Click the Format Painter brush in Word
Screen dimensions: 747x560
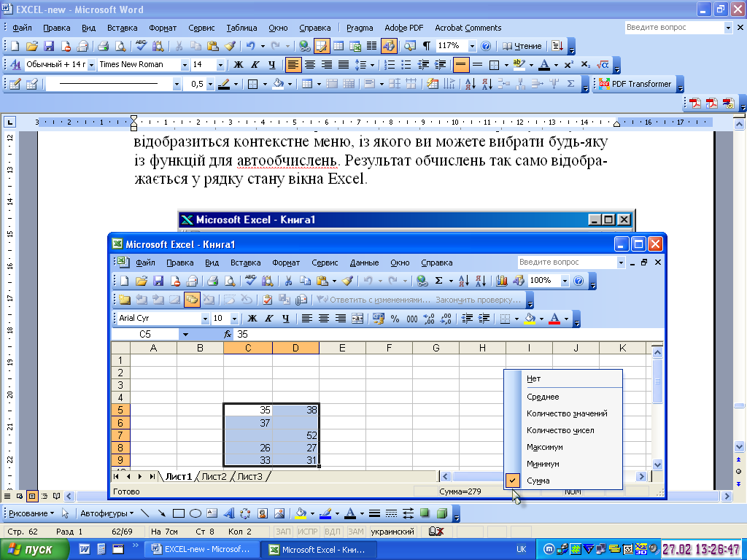pyautogui.click(x=230, y=46)
